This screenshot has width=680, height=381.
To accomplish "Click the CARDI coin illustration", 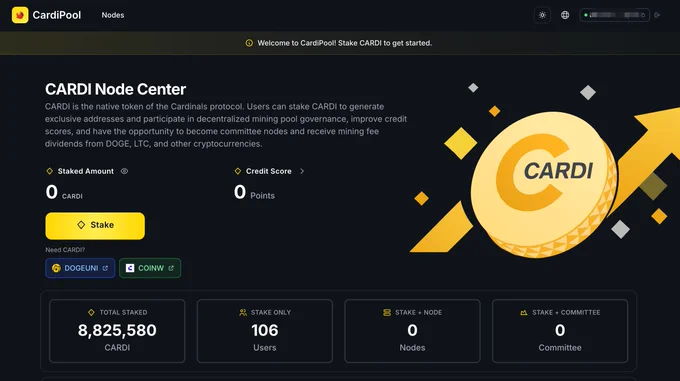I will 544,184.
